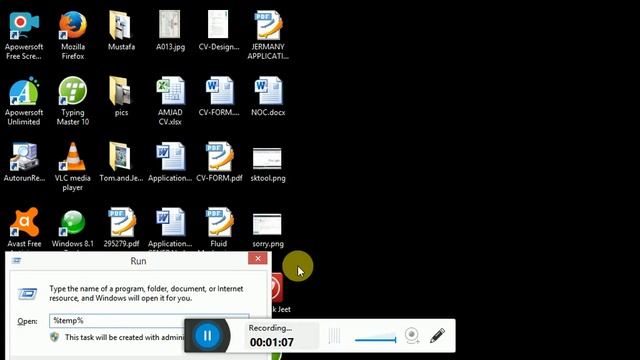Open Application... Word file beside 295279.pdf

[x=170, y=228]
